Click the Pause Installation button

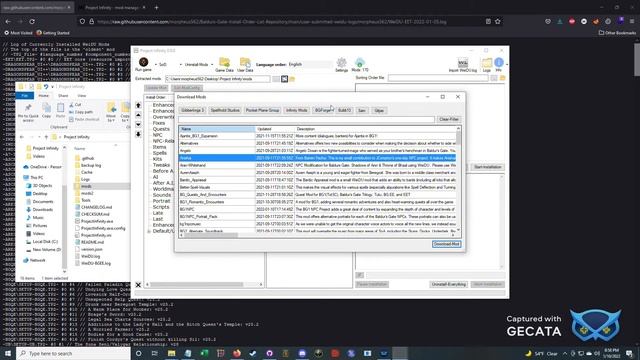[372, 284]
